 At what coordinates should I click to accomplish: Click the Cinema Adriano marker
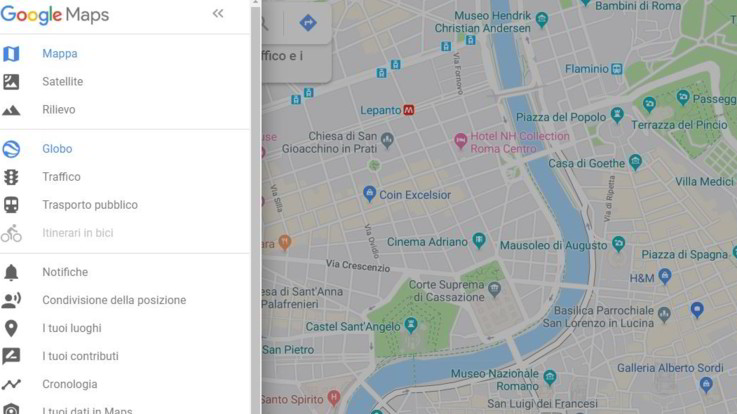[x=478, y=241]
